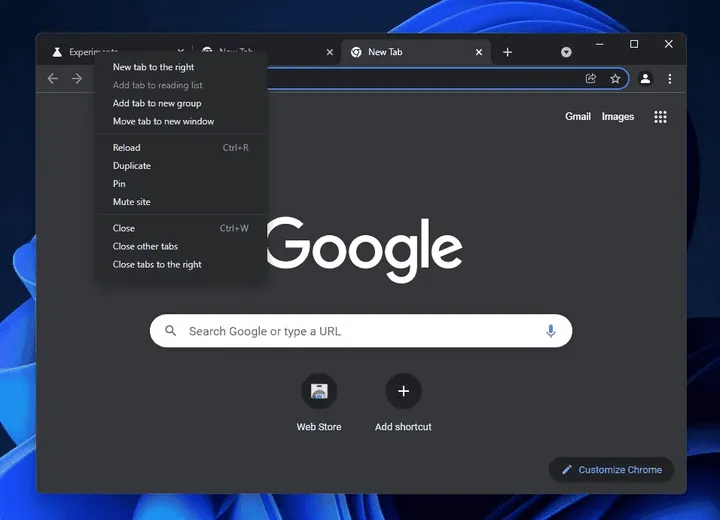This screenshot has height=520, width=720.
Task: Close the active New Tab tab
Action: 479,52
